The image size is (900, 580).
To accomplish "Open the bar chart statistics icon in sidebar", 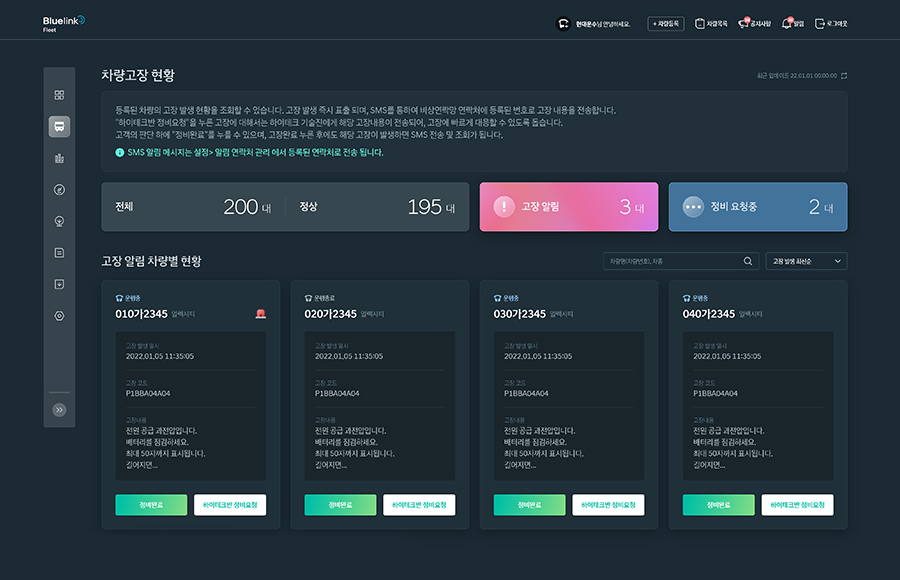I will point(59,158).
